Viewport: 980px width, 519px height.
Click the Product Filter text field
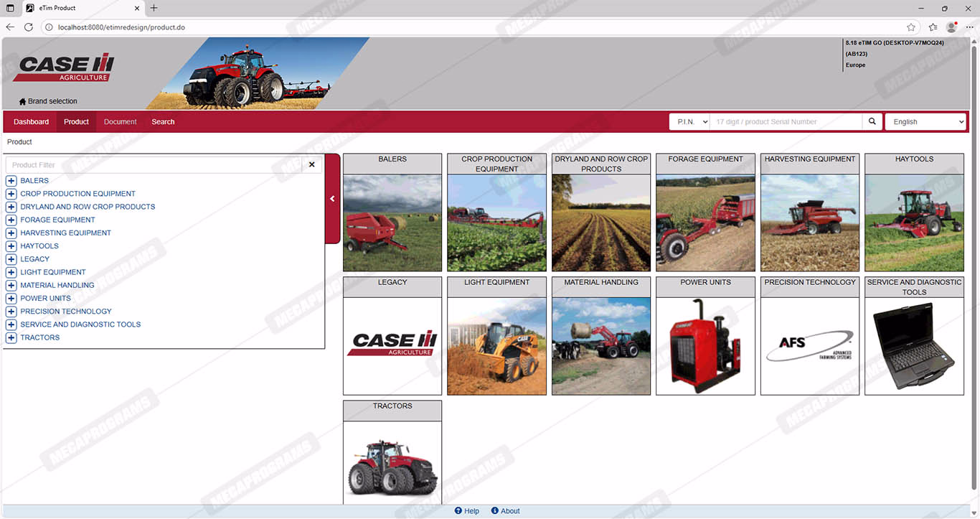tap(154, 165)
